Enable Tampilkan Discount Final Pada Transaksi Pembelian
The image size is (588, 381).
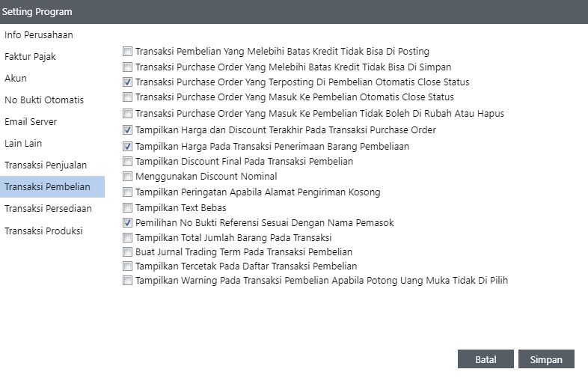[128, 161]
